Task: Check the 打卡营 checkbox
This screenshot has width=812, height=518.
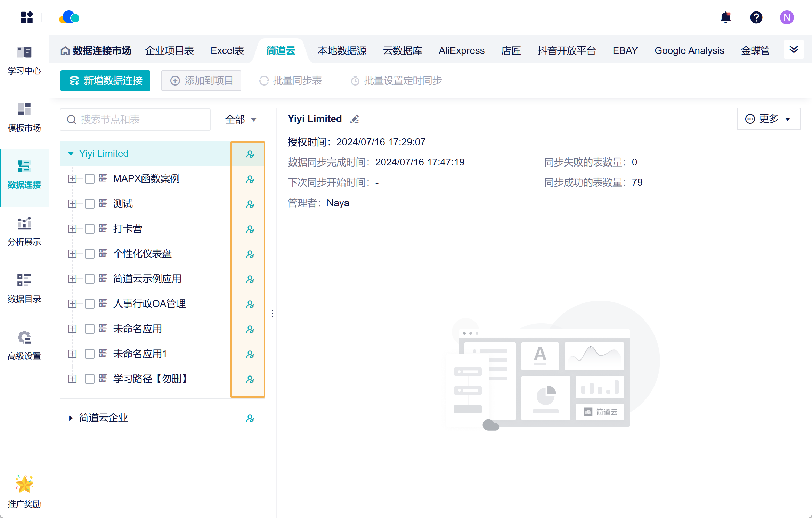Action: (90, 229)
